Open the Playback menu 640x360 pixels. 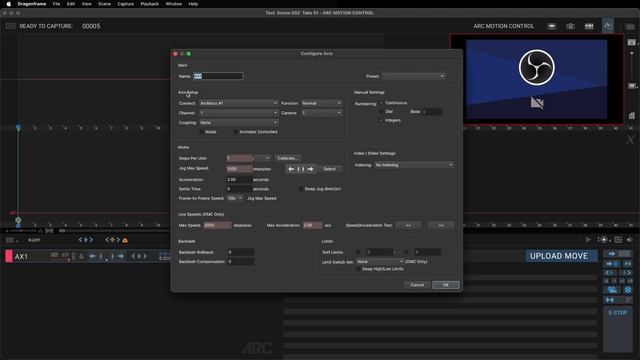pos(149,4)
